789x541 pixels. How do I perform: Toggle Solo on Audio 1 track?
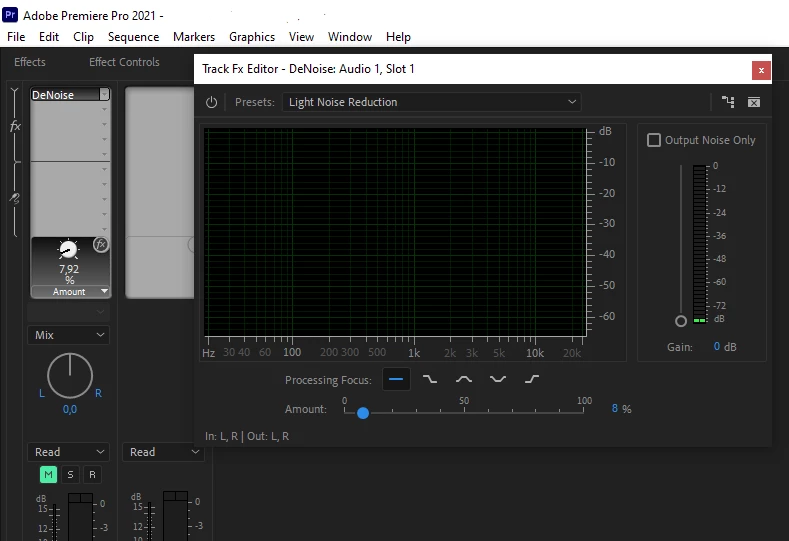click(70, 475)
